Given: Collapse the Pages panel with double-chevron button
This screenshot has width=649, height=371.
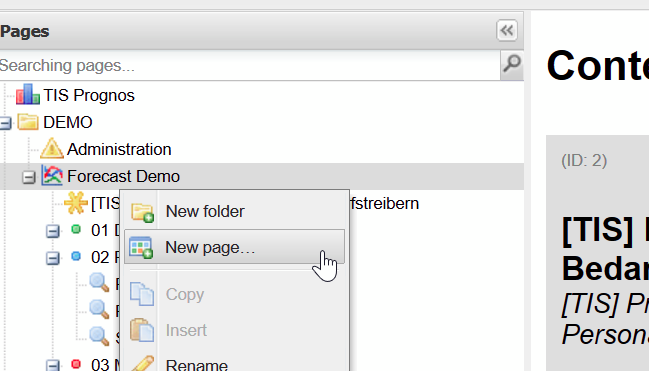Looking at the screenshot, I should (507, 30).
